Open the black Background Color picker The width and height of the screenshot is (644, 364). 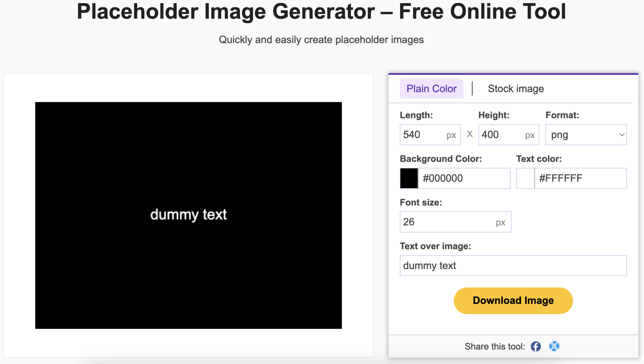tap(409, 178)
